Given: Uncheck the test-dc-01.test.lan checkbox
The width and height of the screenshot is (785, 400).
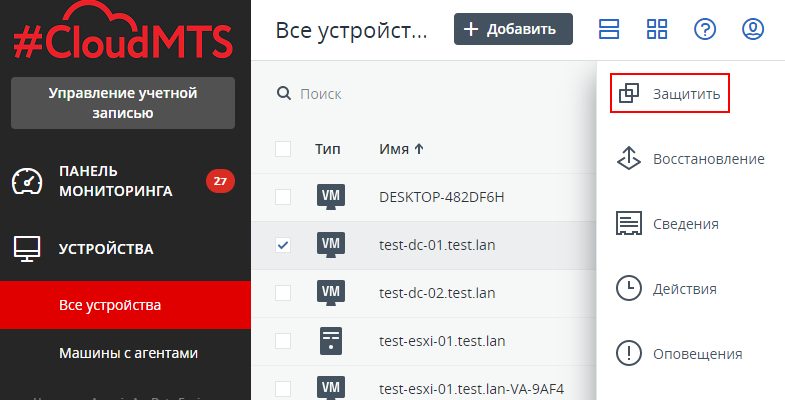Looking at the screenshot, I should [283, 245].
